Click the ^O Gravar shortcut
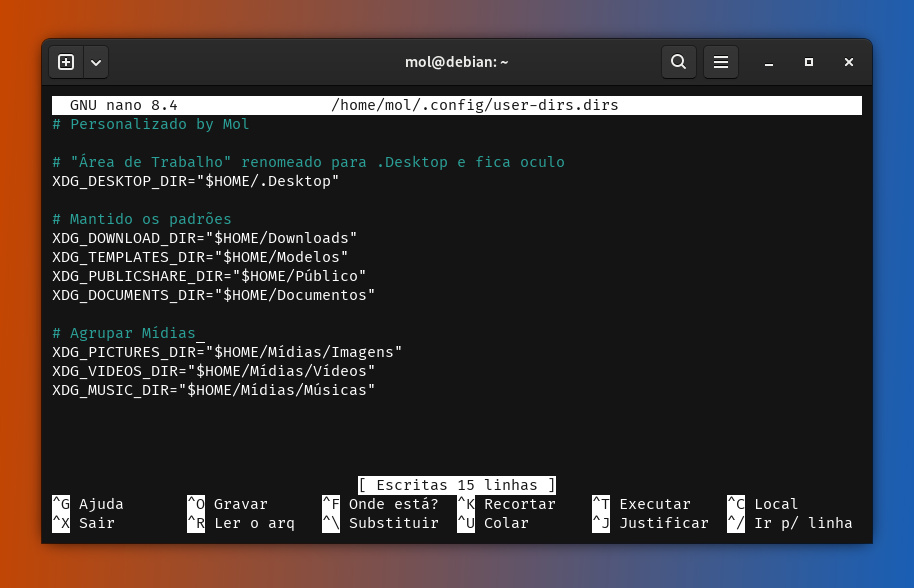The image size is (914, 588). (227, 504)
